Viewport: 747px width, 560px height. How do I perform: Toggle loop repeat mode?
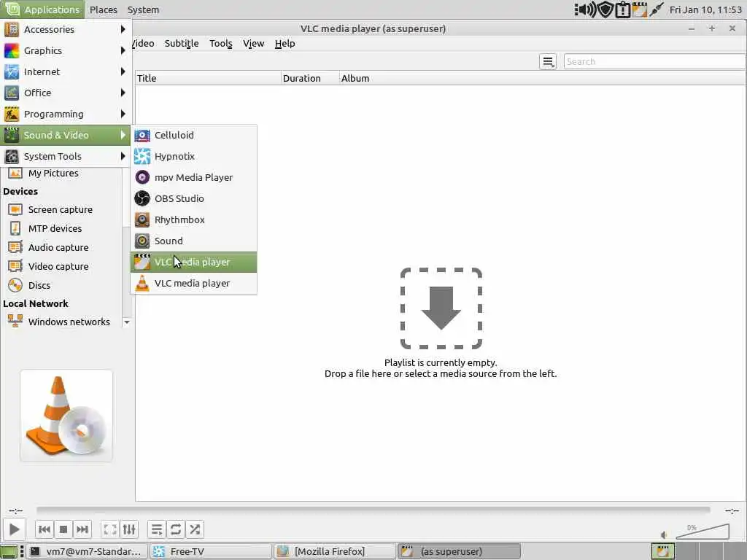click(x=175, y=529)
